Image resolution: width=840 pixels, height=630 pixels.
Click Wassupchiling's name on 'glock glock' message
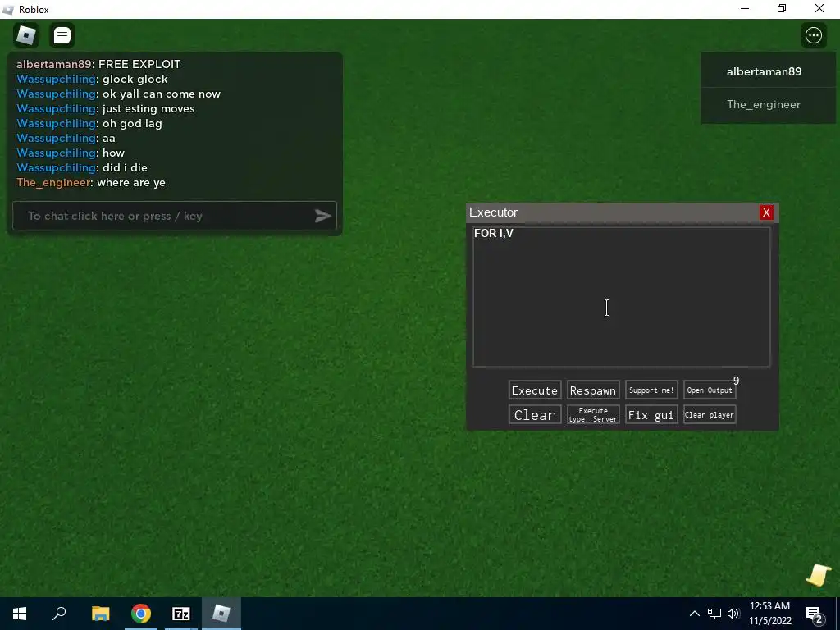coord(56,79)
